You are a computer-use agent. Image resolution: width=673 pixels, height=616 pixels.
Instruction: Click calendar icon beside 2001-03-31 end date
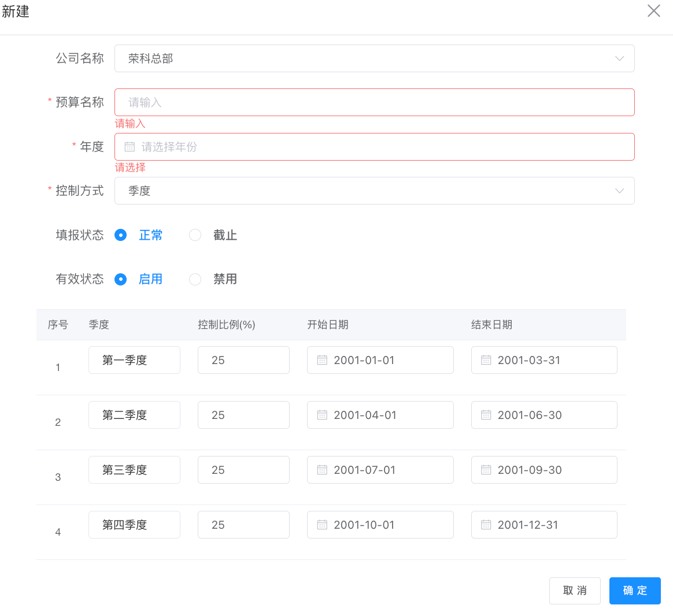pos(486,360)
